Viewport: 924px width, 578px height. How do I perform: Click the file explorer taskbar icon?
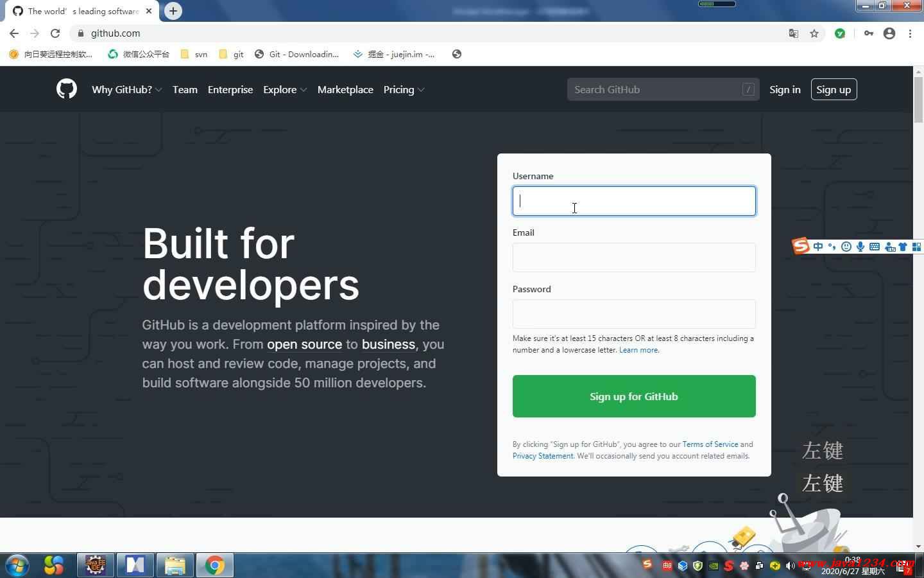pos(175,565)
